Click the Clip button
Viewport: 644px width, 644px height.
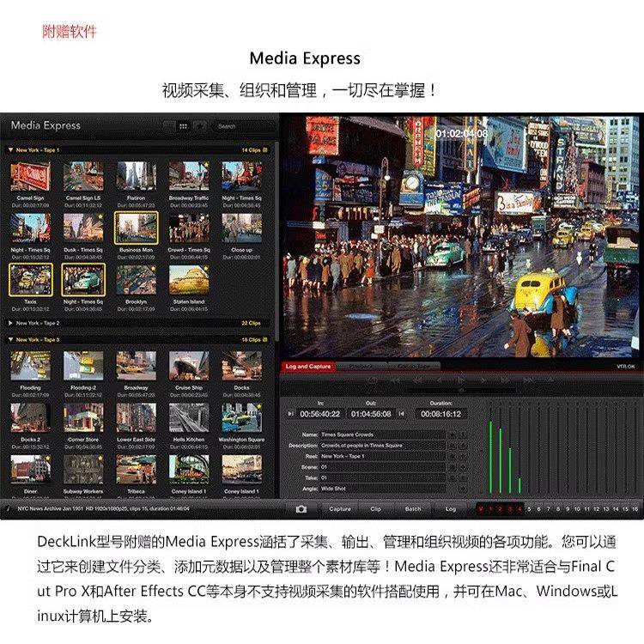[375, 509]
